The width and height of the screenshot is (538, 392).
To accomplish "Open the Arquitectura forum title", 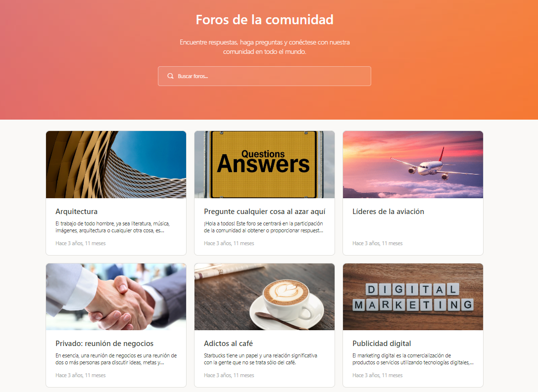I will [x=77, y=212].
